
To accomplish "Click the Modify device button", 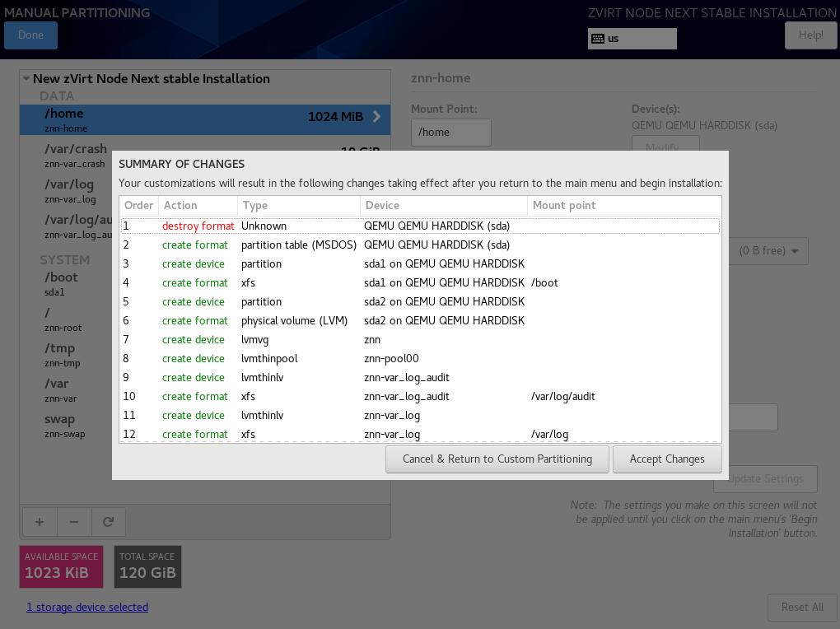I will (665, 143).
